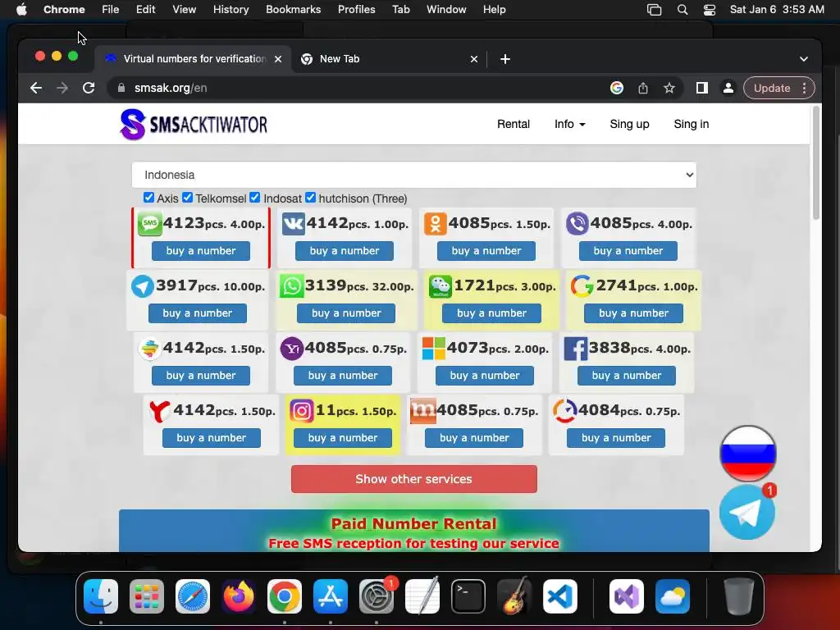Click the Microsoft service icon
Screen dimensions: 840x630
433,349
